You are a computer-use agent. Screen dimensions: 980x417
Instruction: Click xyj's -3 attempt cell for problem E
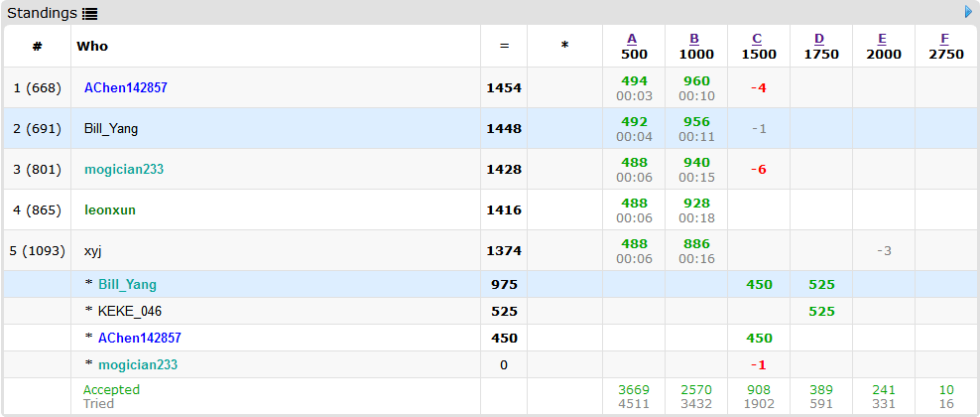883,250
